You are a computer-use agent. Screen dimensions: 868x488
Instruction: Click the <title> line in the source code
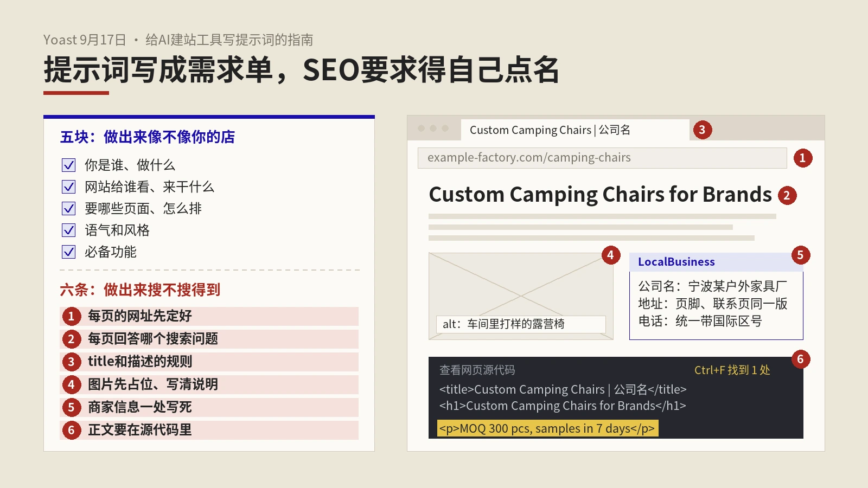point(563,389)
